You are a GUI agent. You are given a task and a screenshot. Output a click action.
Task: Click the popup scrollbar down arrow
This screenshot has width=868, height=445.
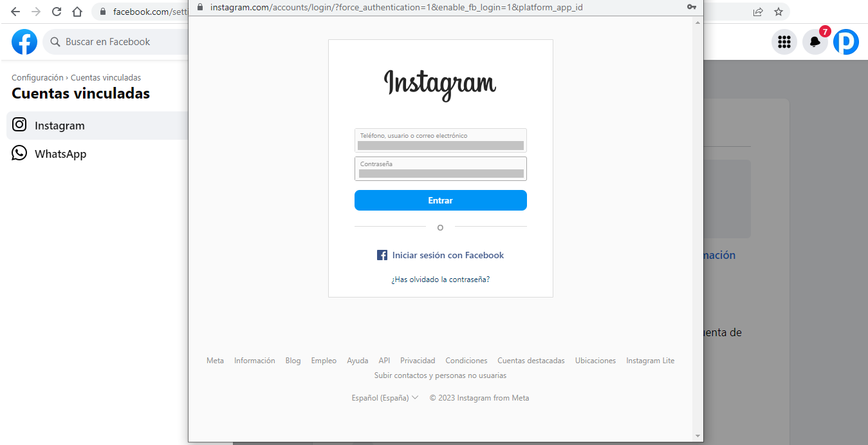(698, 436)
